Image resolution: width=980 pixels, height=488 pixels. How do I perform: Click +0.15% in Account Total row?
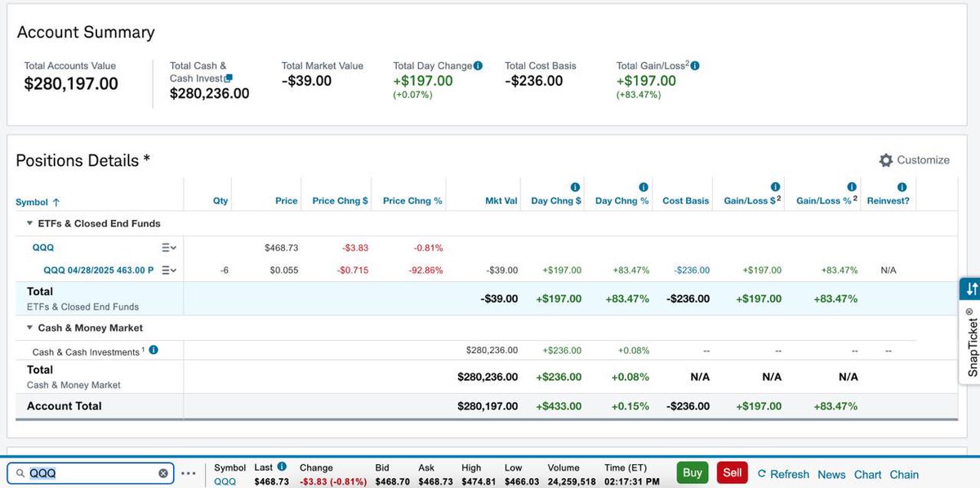click(x=630, y=405)
